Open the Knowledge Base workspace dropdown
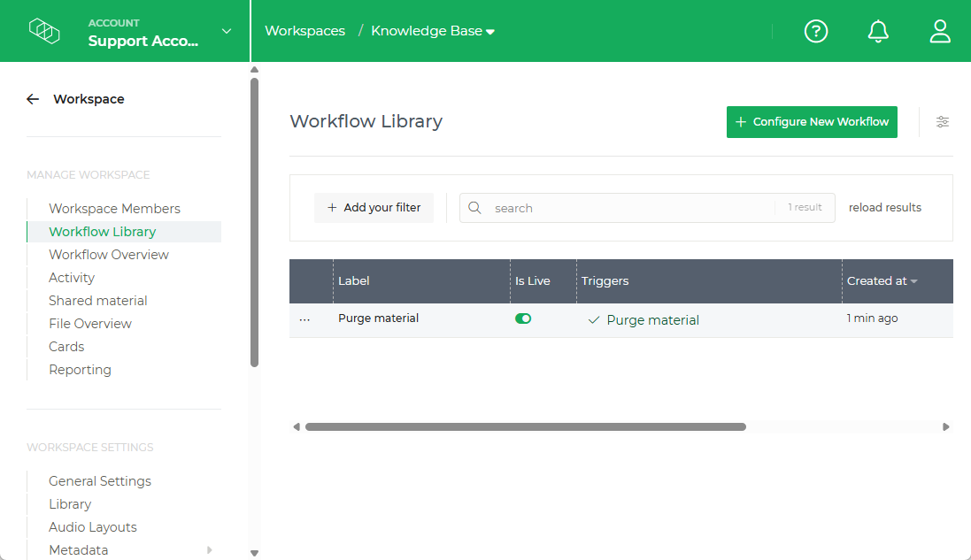Screen dimensions: 971x560 click(433, 31)
